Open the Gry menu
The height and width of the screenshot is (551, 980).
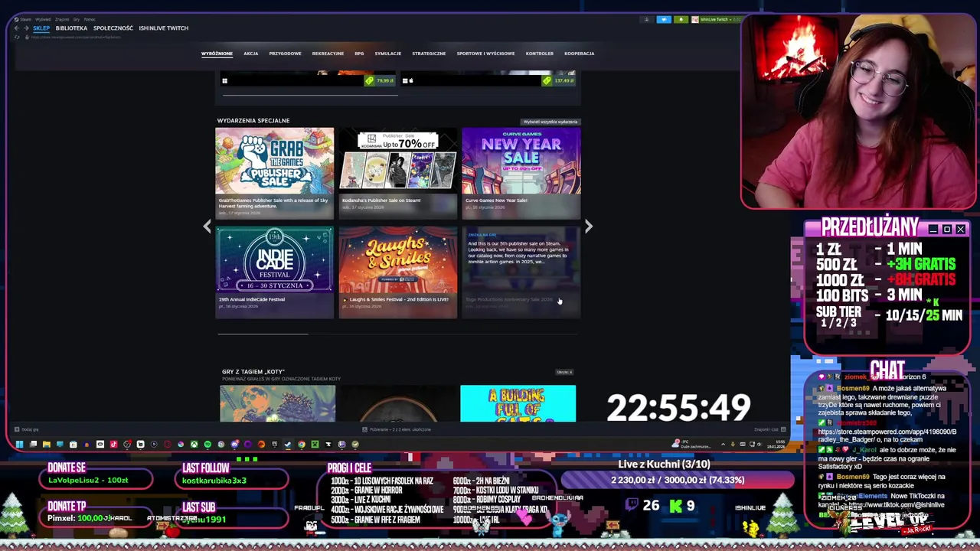point(77,19)
